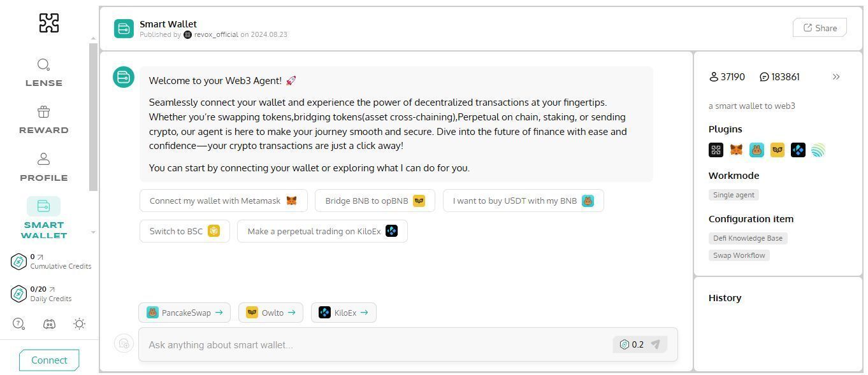Click the Connect wallet button
This screenshot has width=868, height=375.
coord(49,360)
